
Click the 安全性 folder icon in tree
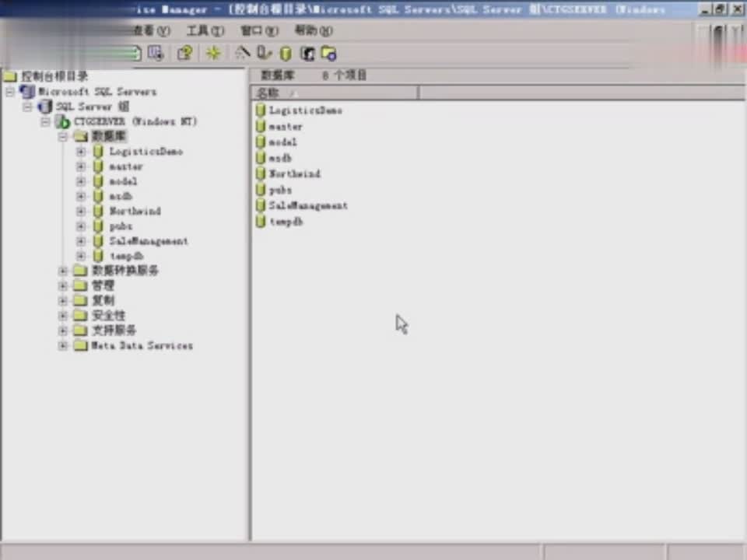[80, 315]
